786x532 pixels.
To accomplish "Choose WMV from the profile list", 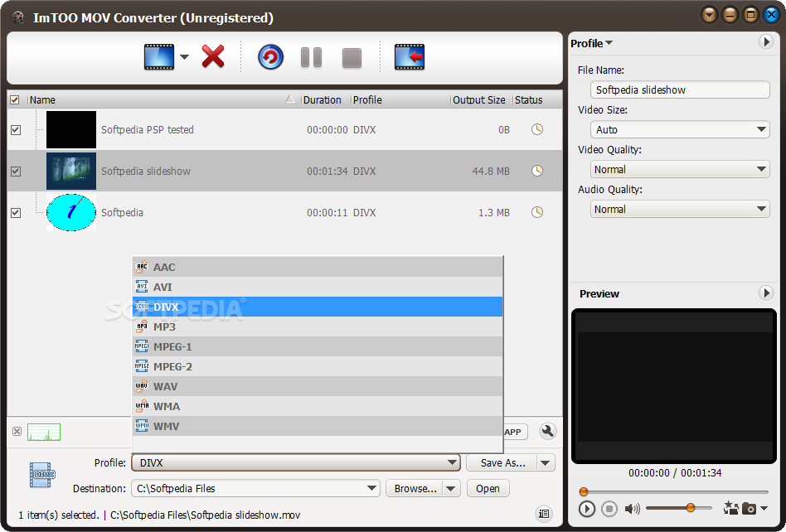I will pos(318,426).
